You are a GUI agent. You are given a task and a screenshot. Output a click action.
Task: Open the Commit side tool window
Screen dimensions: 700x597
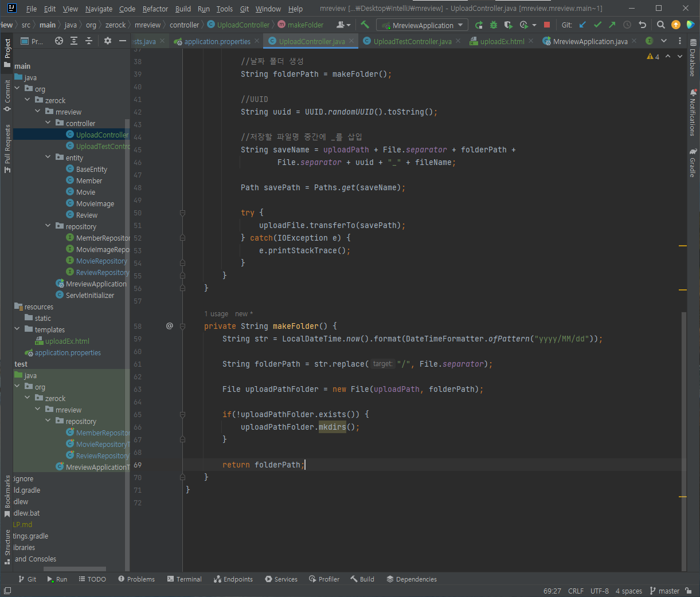coord(7,96)
